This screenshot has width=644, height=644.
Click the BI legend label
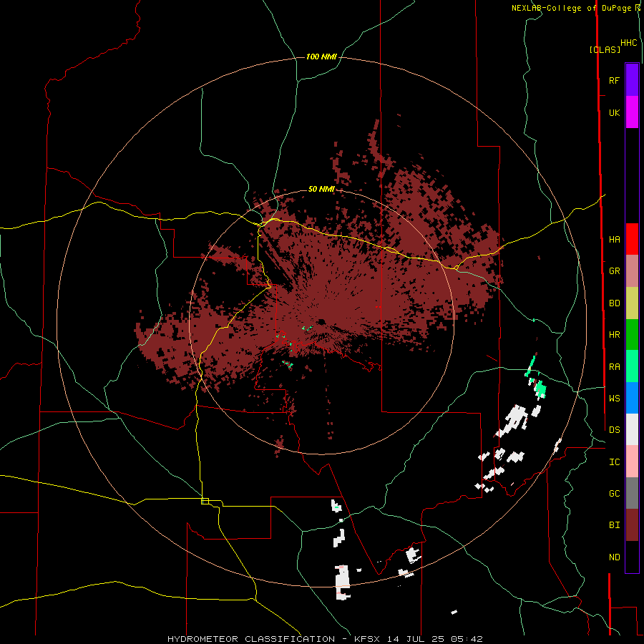(614, 525)
